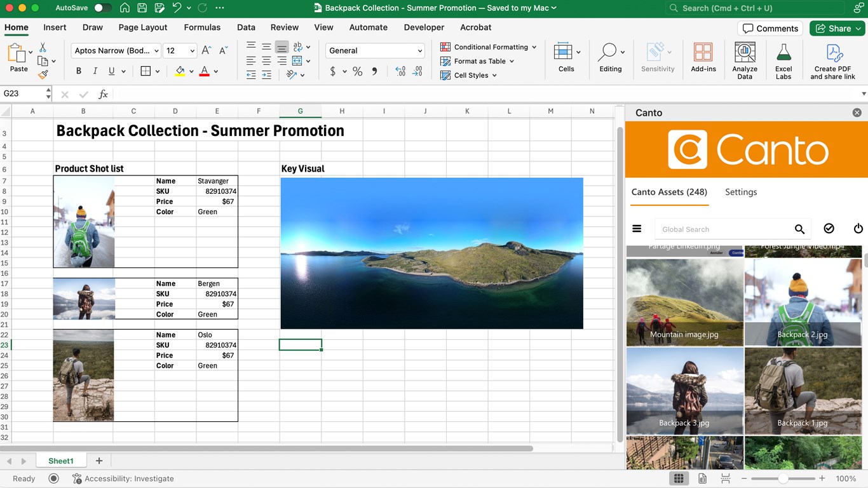Expand the font size dropdown
The height and width of the screenshot is (488, 868).
click(193, 51)
